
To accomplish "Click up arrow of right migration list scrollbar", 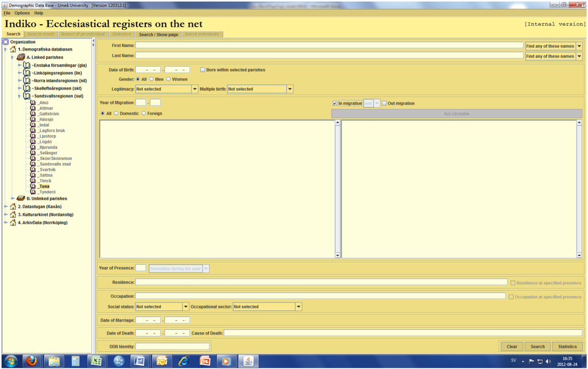I will coord(579,122).
